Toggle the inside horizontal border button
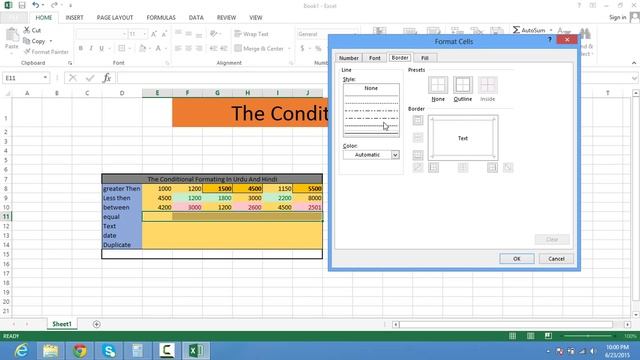This screenshot has width=640, height=360. pyautogui.click(x=418, y=138)
